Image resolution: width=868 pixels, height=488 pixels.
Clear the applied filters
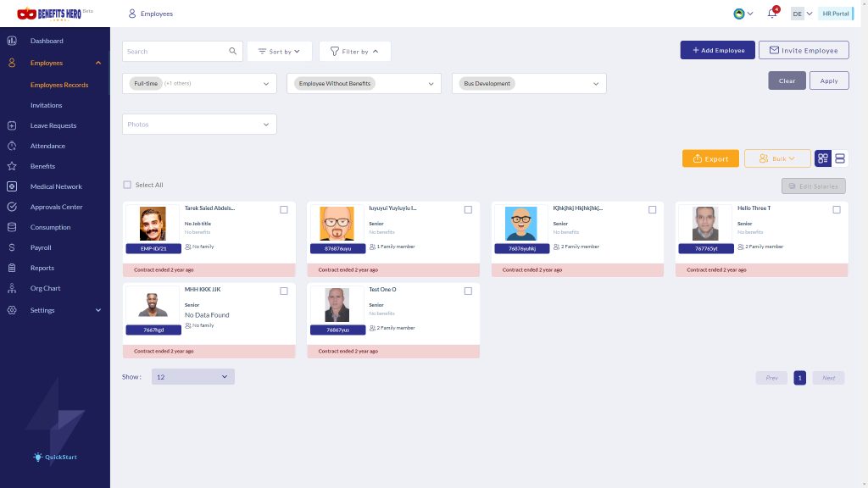(787, 80)
